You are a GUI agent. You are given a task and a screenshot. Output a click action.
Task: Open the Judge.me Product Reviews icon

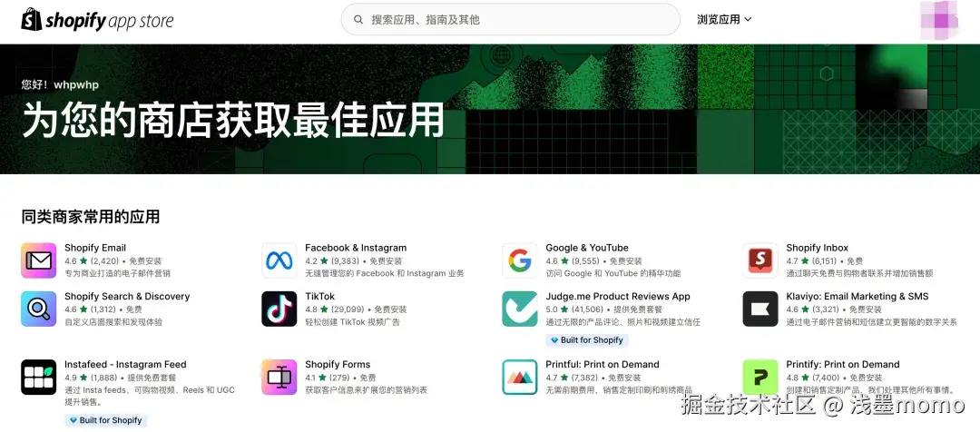point(519,309)
